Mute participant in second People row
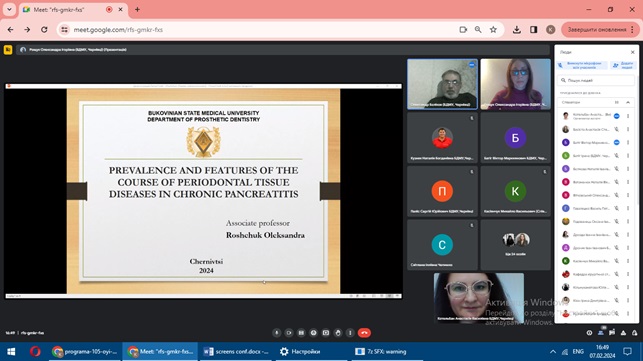This screenshot has height=361, width=643. [x=616, y=129]
